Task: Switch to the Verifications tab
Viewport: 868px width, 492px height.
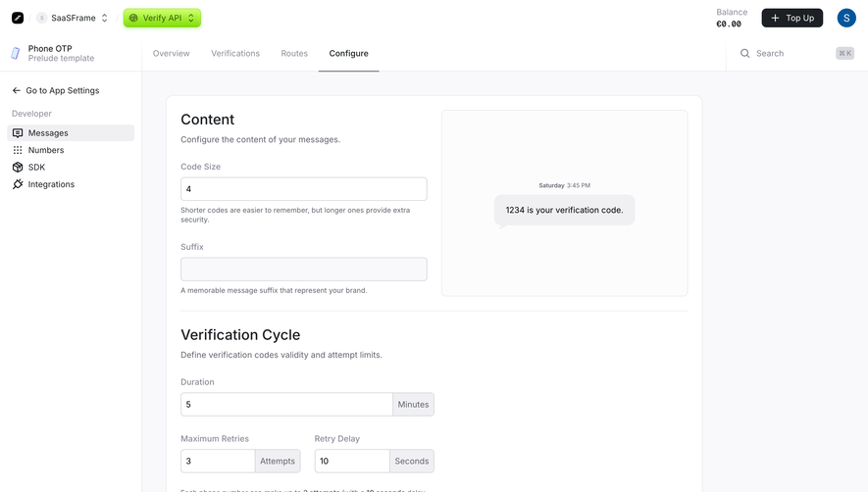Action: click(235, 53)
